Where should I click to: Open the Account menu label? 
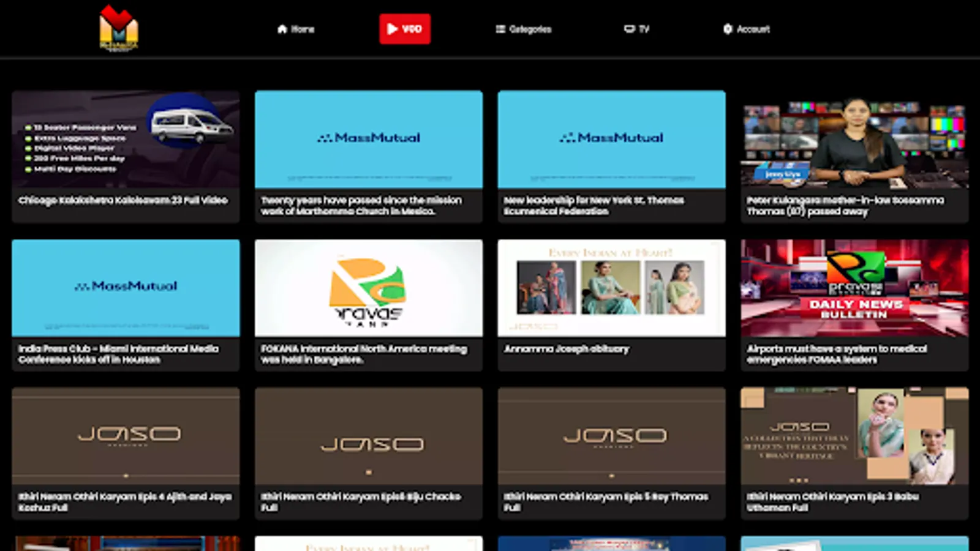click(753, 29)
